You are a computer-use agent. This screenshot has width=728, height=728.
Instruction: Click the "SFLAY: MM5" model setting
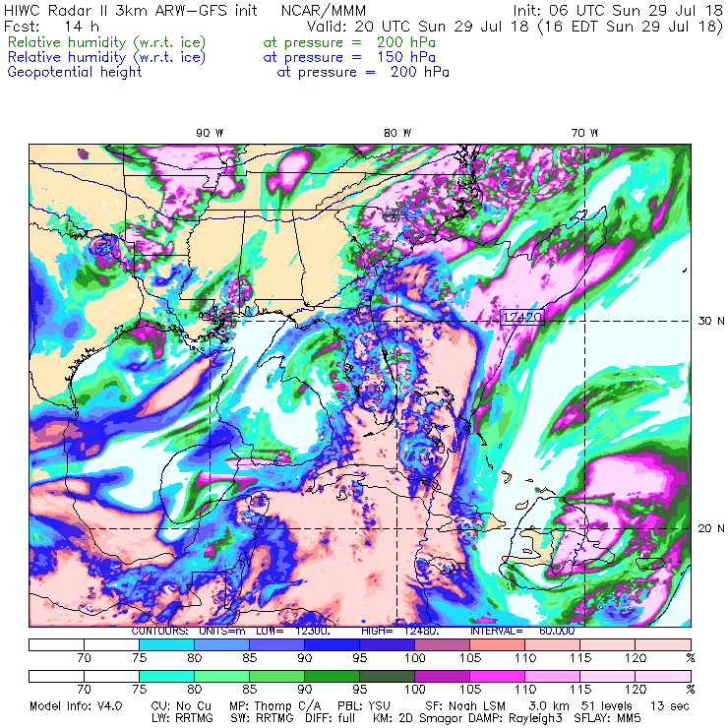pos(607,718)
